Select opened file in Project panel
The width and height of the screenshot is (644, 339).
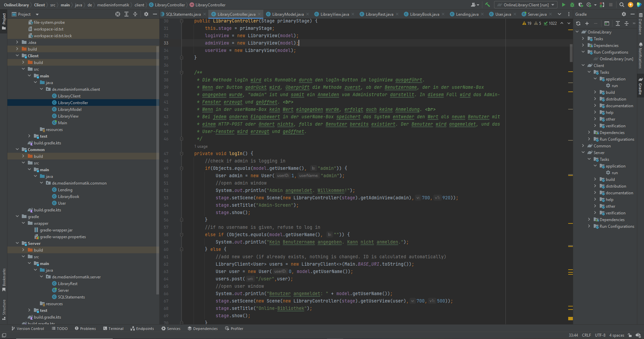(118, 14)
